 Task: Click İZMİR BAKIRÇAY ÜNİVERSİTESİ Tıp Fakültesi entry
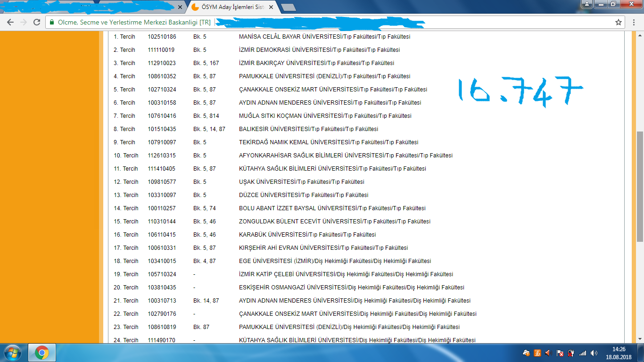317,63
